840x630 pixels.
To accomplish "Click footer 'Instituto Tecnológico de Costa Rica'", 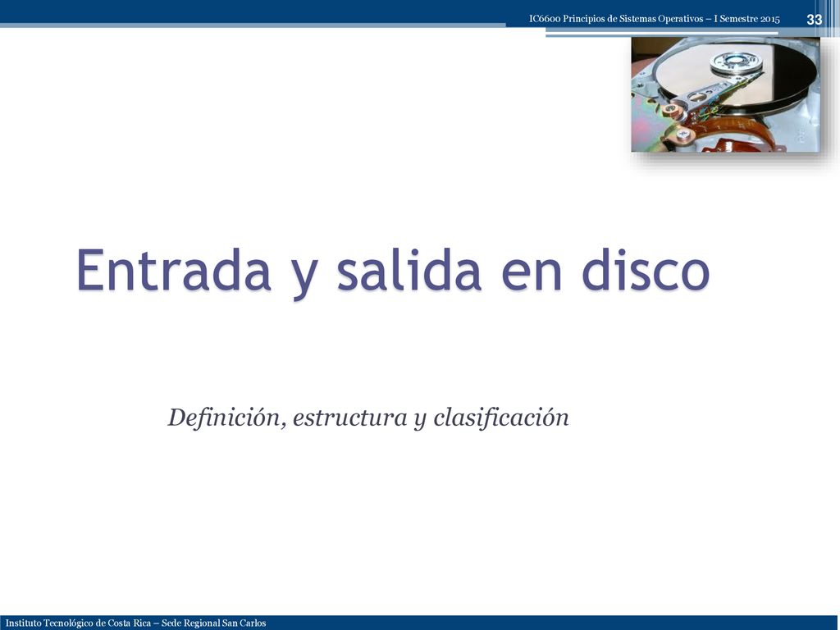I will [x=78, y=623].
